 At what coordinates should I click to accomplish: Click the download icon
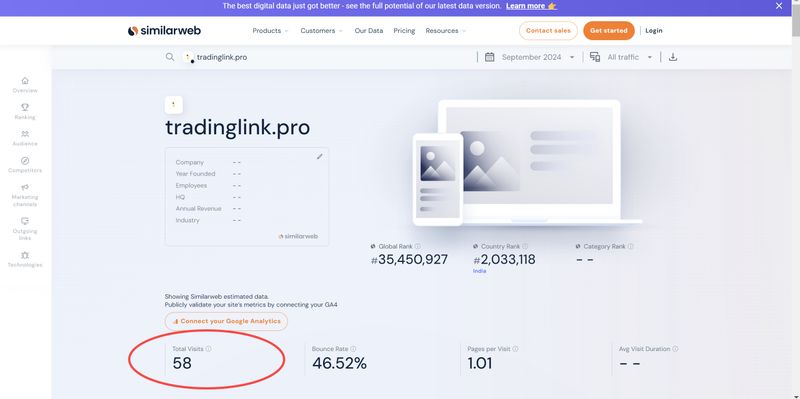point(673,57)
